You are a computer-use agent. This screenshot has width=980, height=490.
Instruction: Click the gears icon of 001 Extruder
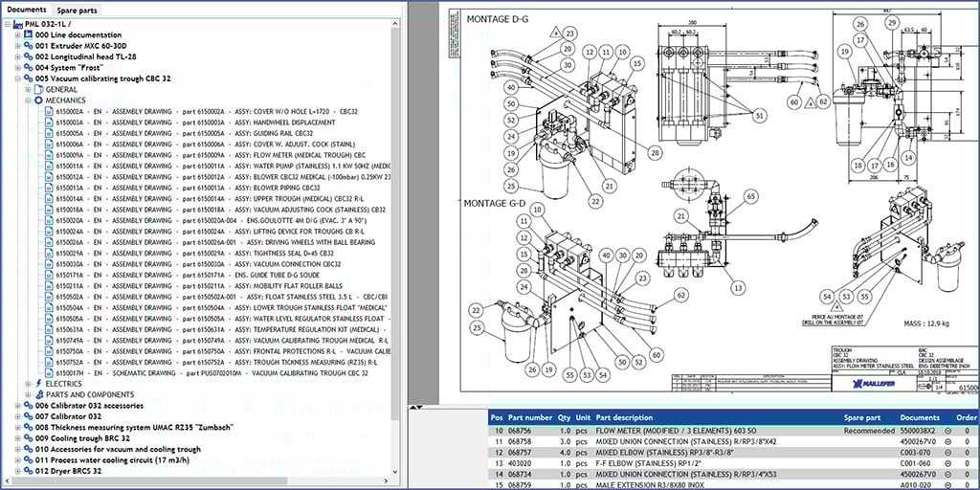pyautogui.click(x=28, y=46)
